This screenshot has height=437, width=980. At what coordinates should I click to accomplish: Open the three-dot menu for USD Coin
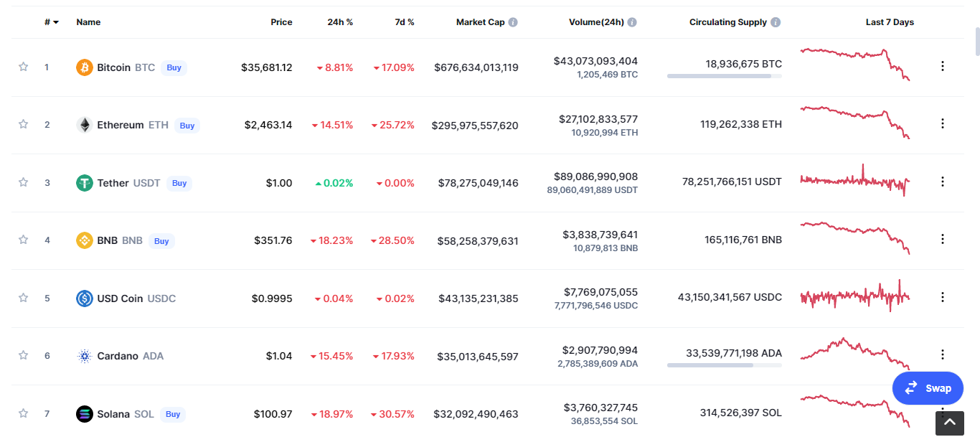click(943, 297)
